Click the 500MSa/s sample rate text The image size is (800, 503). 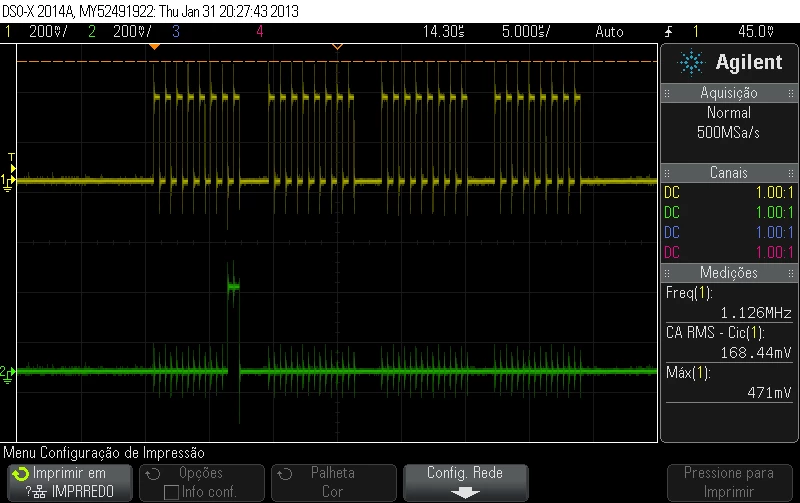tap(729, 133)
